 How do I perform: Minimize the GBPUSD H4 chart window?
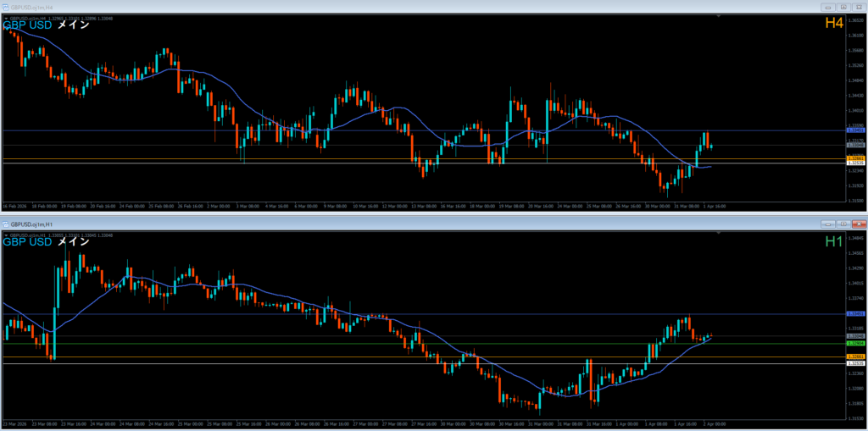pyautogui.click(x=829, y=7)
